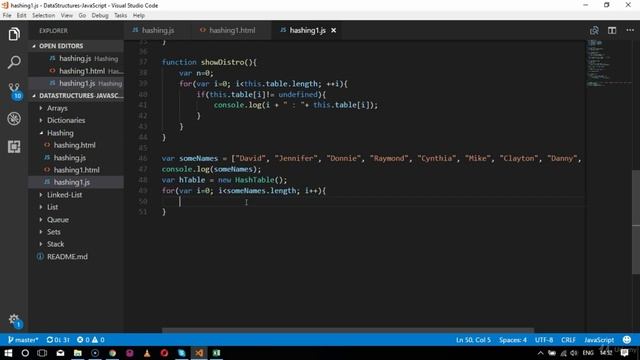Open the Tasks menu
This screenshot has height=360, width=640.
click(120, 16)
